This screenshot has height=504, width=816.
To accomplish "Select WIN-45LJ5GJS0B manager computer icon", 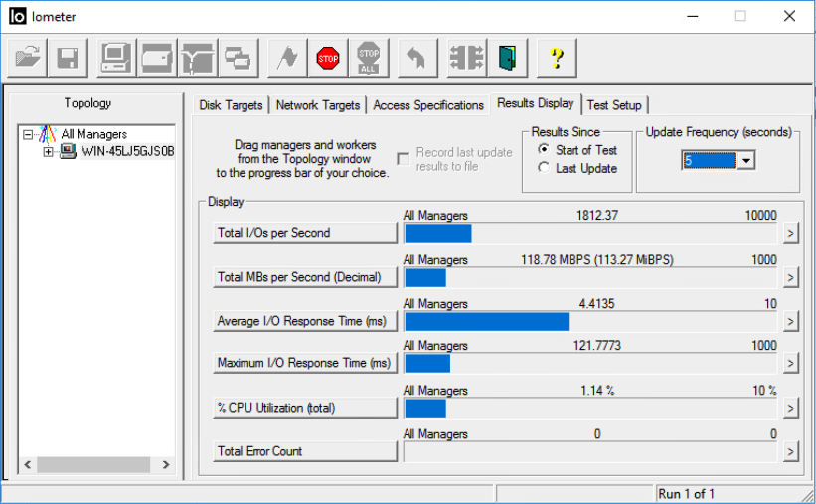I will click(68, 151).
